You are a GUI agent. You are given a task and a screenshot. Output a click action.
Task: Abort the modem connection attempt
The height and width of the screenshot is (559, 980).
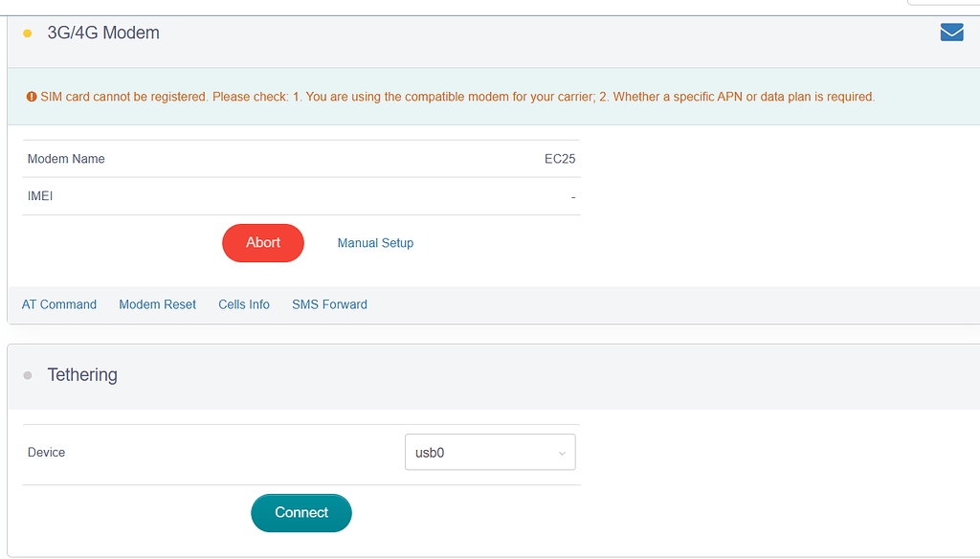[x=263, y=243]
